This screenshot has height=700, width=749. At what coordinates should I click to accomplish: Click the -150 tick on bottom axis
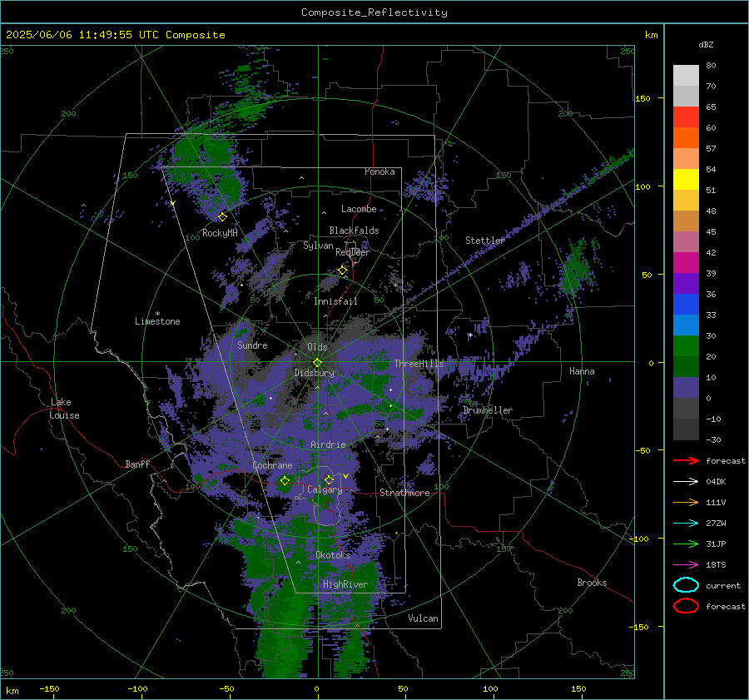click(49, 688)
